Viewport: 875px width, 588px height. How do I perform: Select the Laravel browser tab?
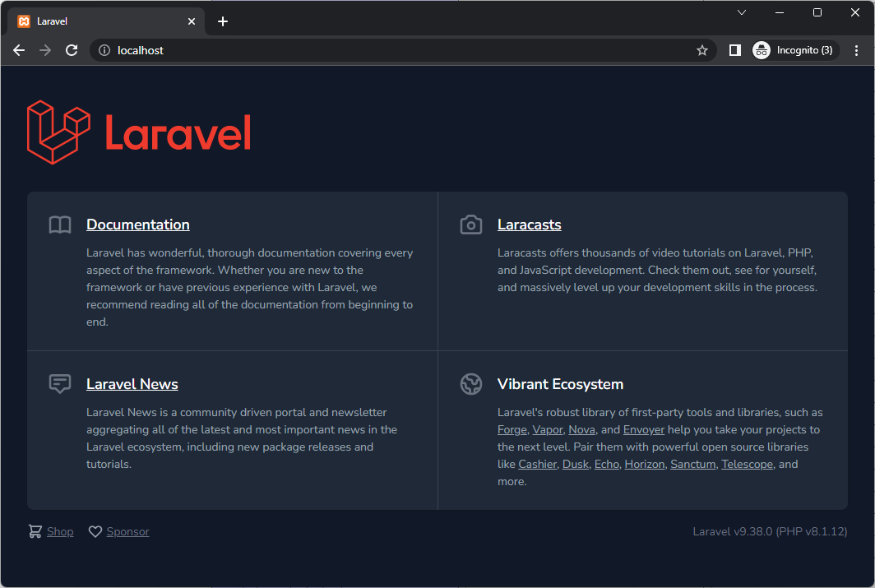(x=106, y=21)
